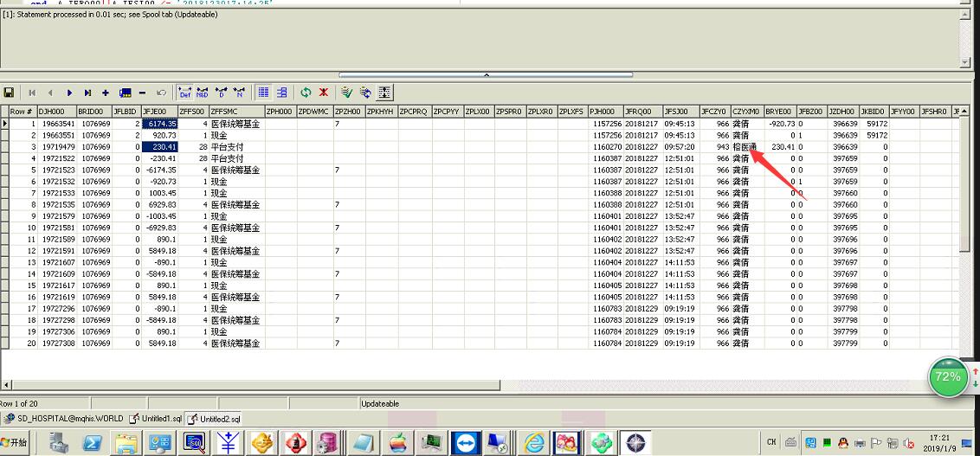Viewport: 980px width, 456px height.
Task: Click DJH000 cell 19727308 in row 20
Action: coord(57,344)
